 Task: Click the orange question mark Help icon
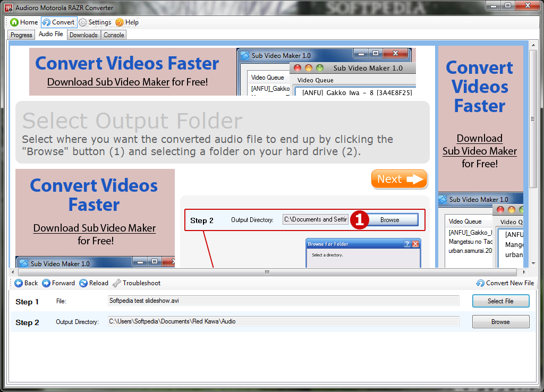click(x=120, y=22)
